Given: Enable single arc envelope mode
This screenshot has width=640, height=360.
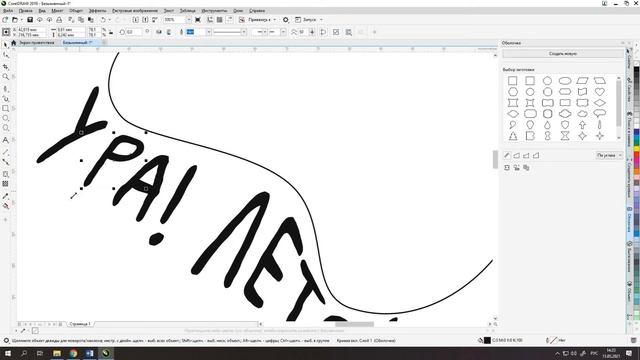Looking at the screenshot, I should (x=526, y=155).
